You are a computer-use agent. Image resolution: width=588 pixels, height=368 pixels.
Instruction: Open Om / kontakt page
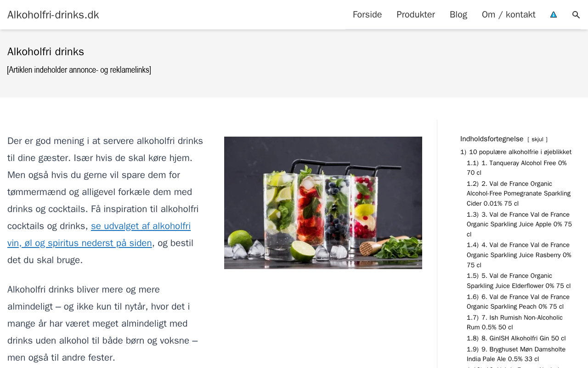(509, 15)
